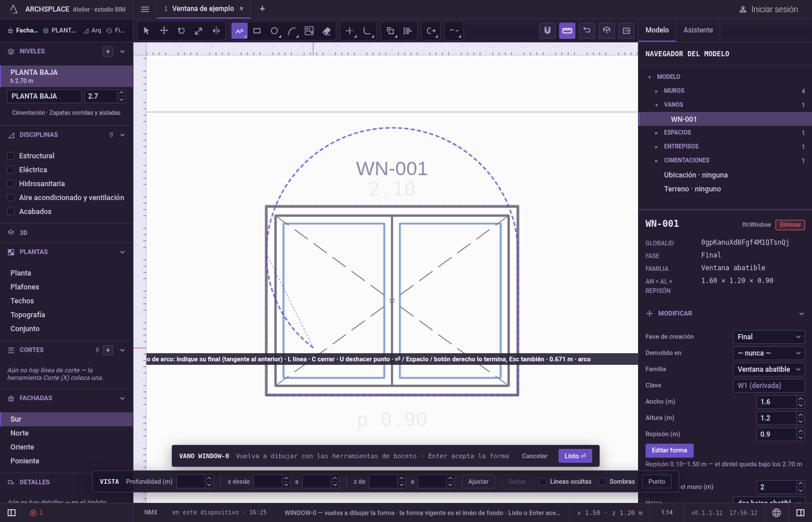Open the 3D box view icon
Screen dimensions: 812x522
pyautogui.click(x=607, y=31)
